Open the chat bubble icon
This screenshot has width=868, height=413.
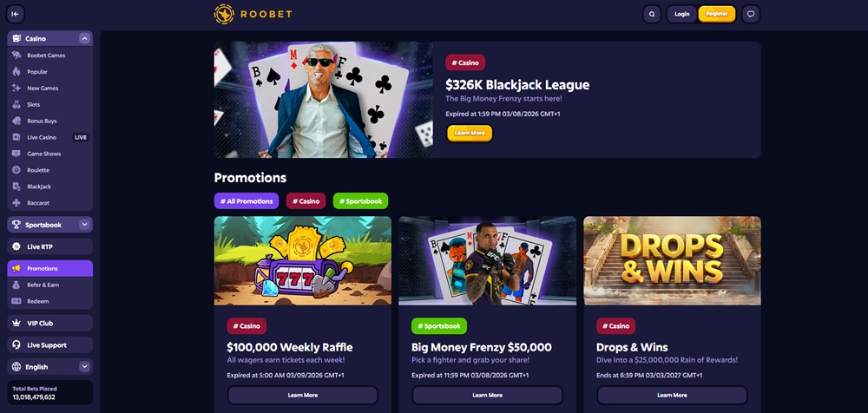click(751, 14)
